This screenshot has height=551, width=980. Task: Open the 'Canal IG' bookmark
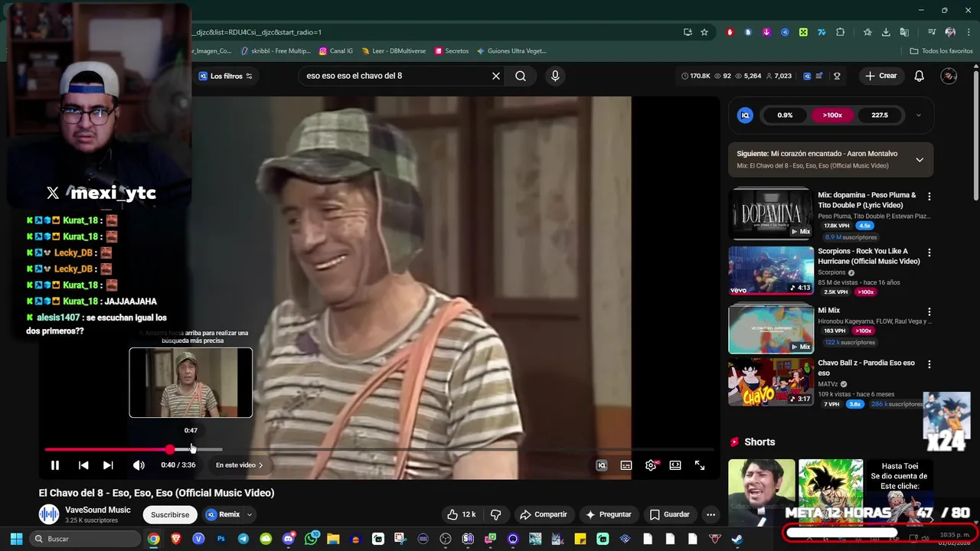(x=336, y=51)
